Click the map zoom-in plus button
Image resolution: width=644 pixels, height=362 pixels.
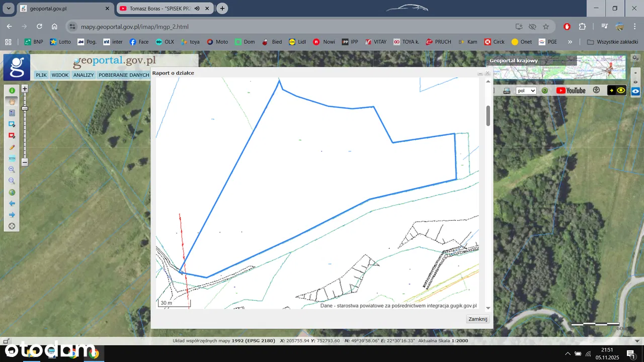pyautogui.click(x=25, y=88)
